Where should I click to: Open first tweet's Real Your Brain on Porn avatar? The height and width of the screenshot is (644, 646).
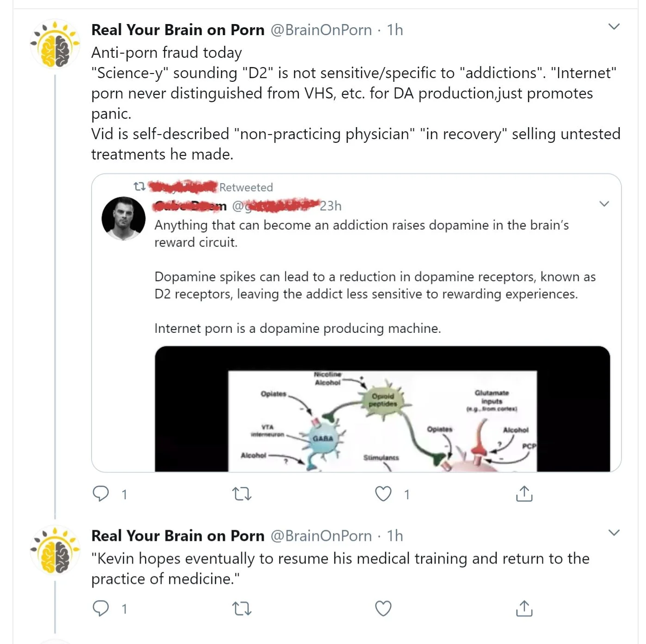tap(55, 45)
